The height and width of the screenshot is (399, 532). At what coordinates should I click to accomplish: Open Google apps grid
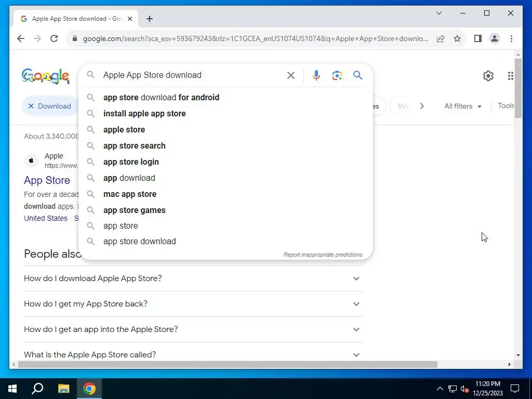coord(510,76)
